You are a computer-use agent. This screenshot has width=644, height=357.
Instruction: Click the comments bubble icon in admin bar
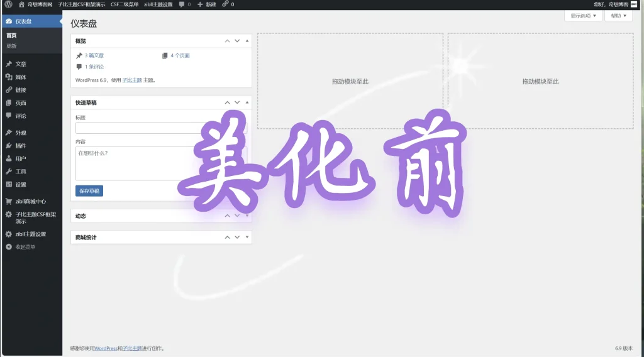[x=182, y=4]
